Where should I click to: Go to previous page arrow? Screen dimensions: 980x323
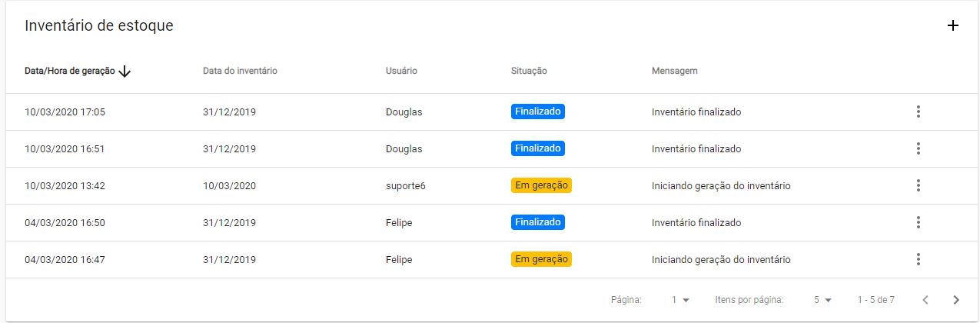click(925, 300)
